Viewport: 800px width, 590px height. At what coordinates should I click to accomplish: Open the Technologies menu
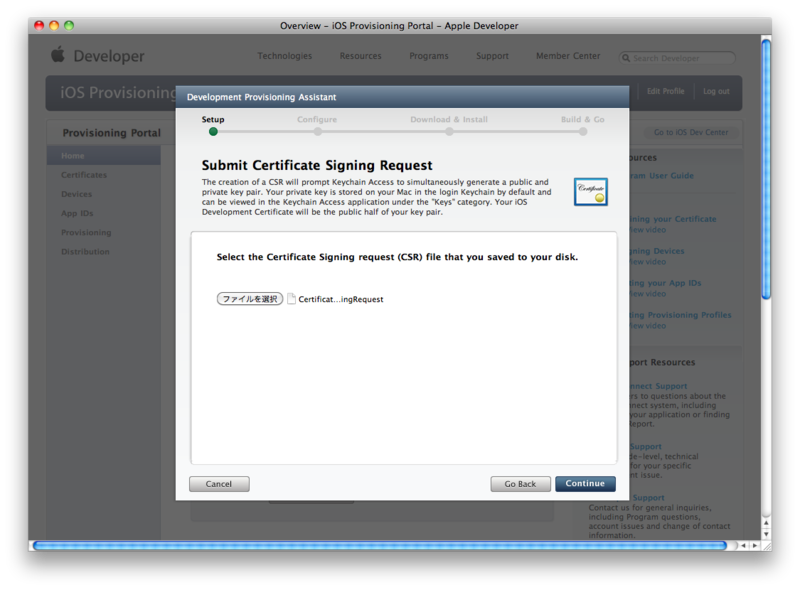[x=285, y=56]
